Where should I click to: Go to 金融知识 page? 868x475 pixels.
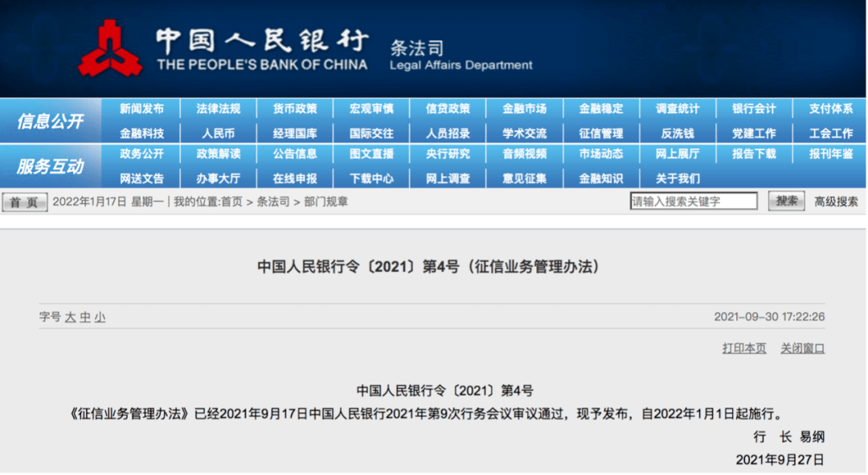click(601, 178)
